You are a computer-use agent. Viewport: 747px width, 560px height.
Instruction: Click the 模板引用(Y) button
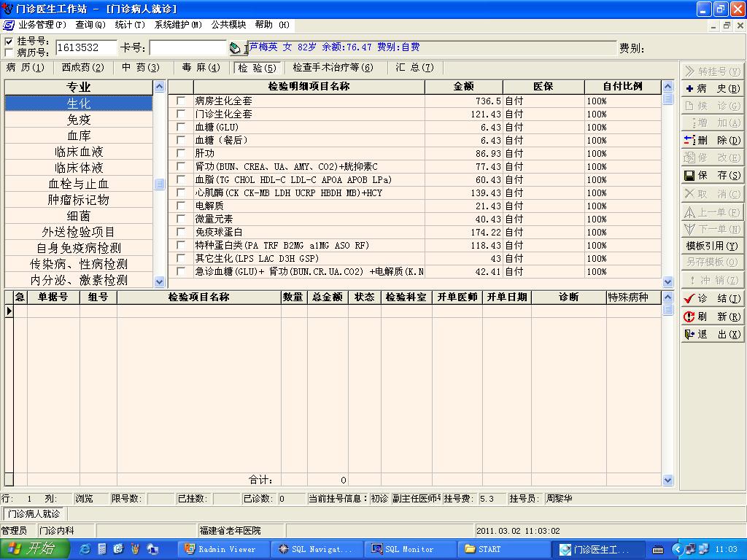(x=712, y=246)
